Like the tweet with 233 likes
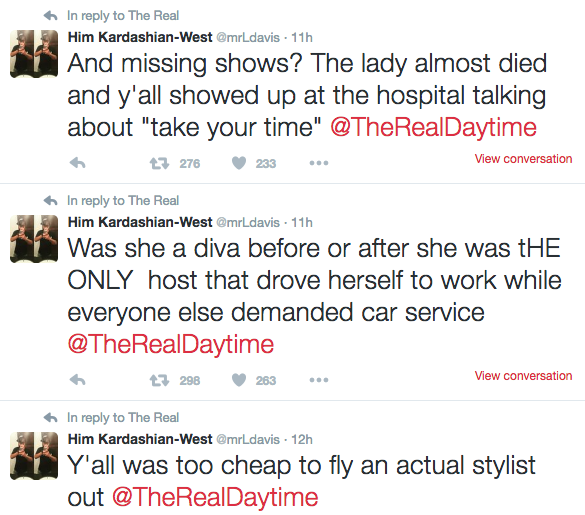 pos(239,163)
